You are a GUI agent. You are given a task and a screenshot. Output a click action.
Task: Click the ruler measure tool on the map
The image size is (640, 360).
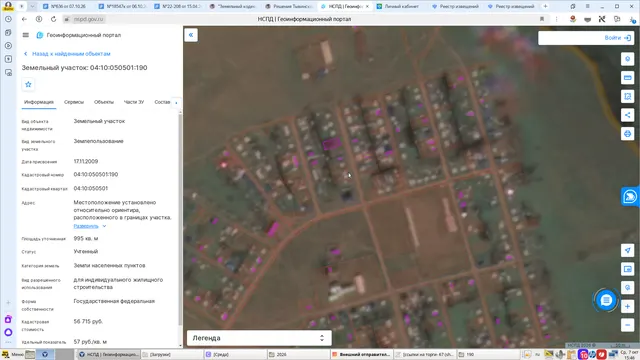point(627,78)
